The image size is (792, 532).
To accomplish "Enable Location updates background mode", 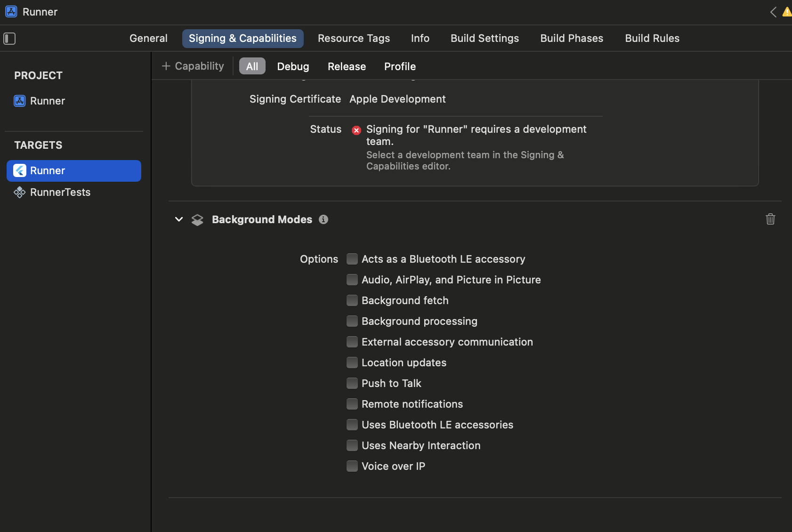I will point(352,363).
